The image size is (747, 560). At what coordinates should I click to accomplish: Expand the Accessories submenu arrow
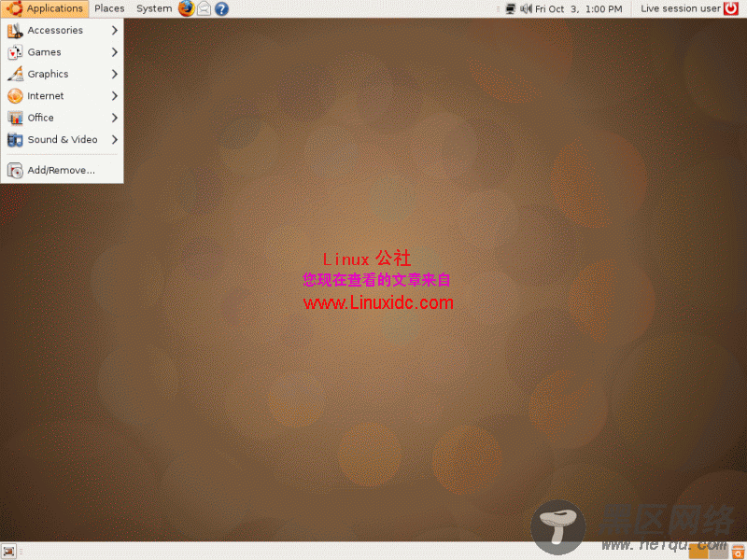(114, 31)
